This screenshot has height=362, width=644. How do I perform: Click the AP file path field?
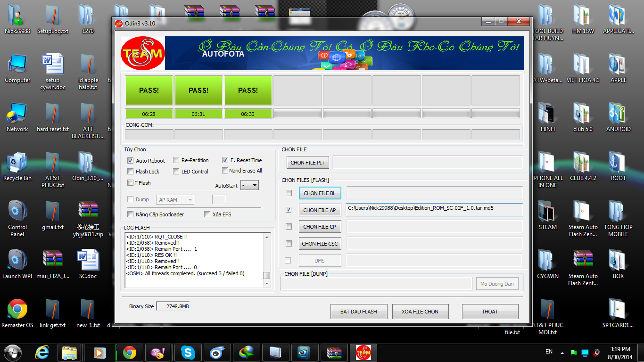tap(434, 210)
